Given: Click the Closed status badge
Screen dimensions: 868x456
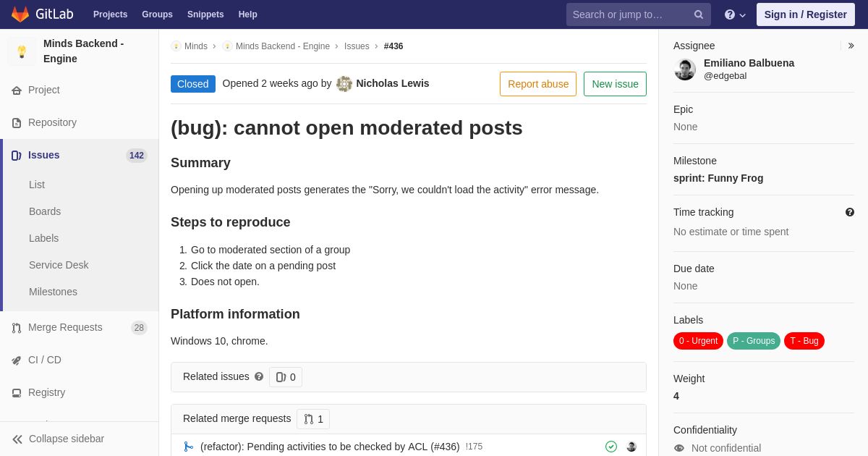Looking at the screenshot, I should [193, 84].
